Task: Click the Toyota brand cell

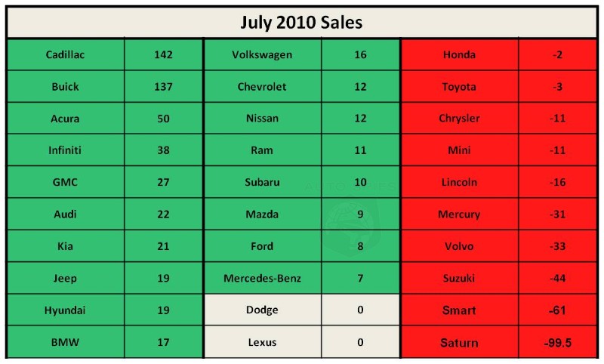Action: click(x=459, y=87)
